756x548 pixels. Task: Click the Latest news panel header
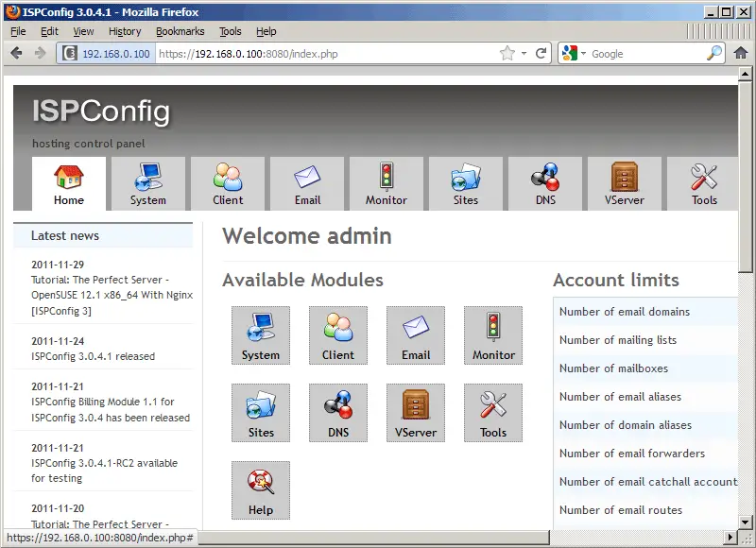(x=103, y=235)
